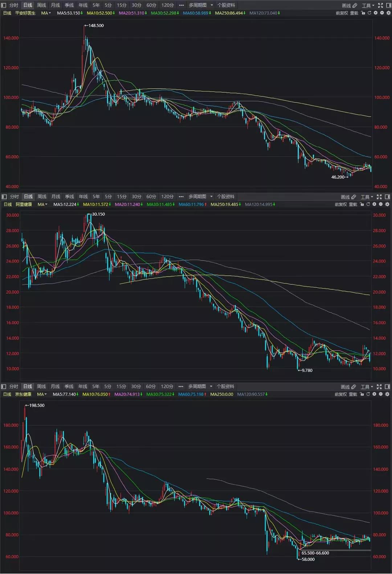This screenshot has width=392, height=574.
Task: Toggle the lock icon on 京东健康 chart
Action: [362, 394]
